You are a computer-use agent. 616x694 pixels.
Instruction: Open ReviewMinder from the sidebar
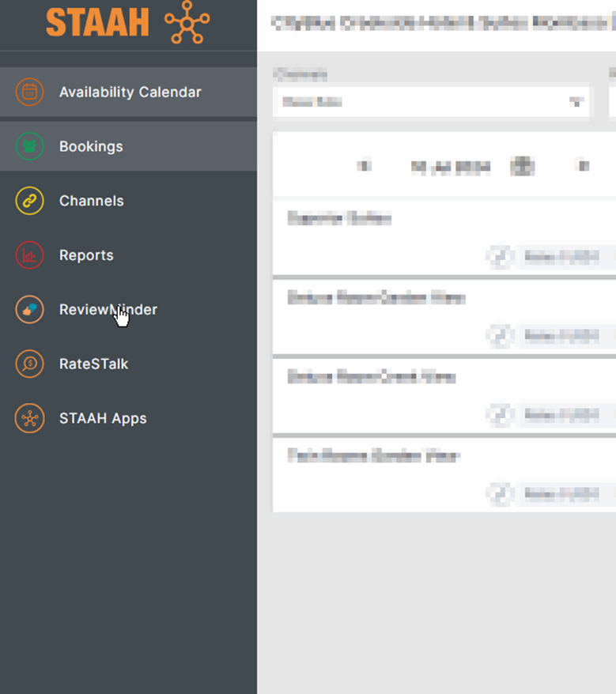pyautogui.click(x=108, y=310)
